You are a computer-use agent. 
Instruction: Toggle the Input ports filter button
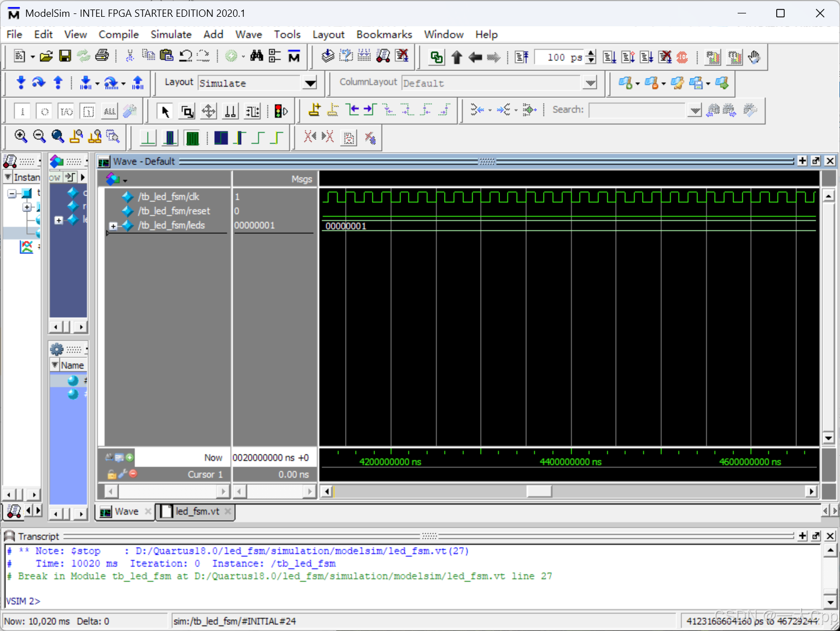(22, 111)
